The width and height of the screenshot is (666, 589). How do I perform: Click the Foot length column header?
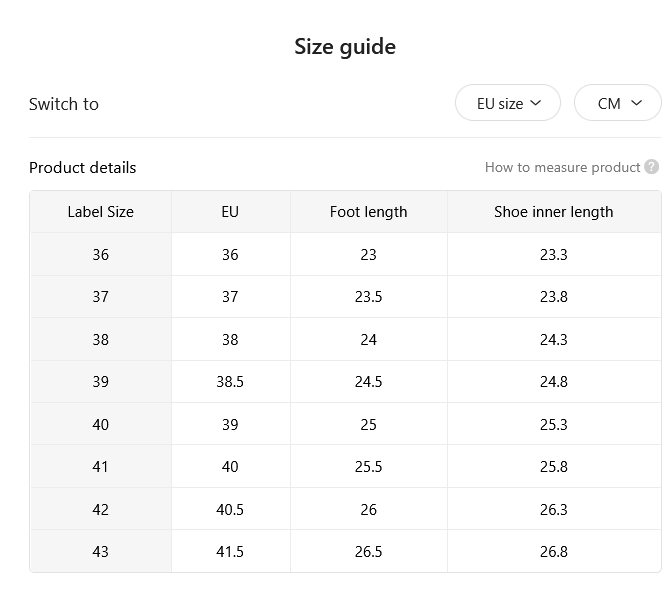368,211
